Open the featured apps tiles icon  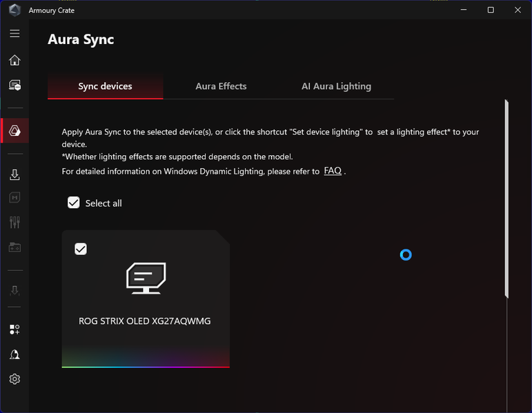point(14,330)
